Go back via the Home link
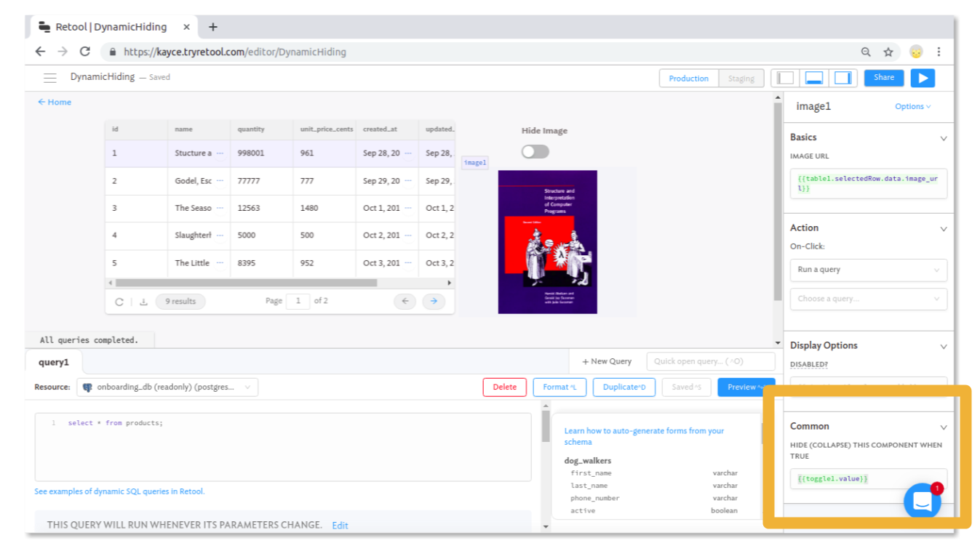Viewport: 980px width, 551px height. pyautogui.click(x=55, y=102)
